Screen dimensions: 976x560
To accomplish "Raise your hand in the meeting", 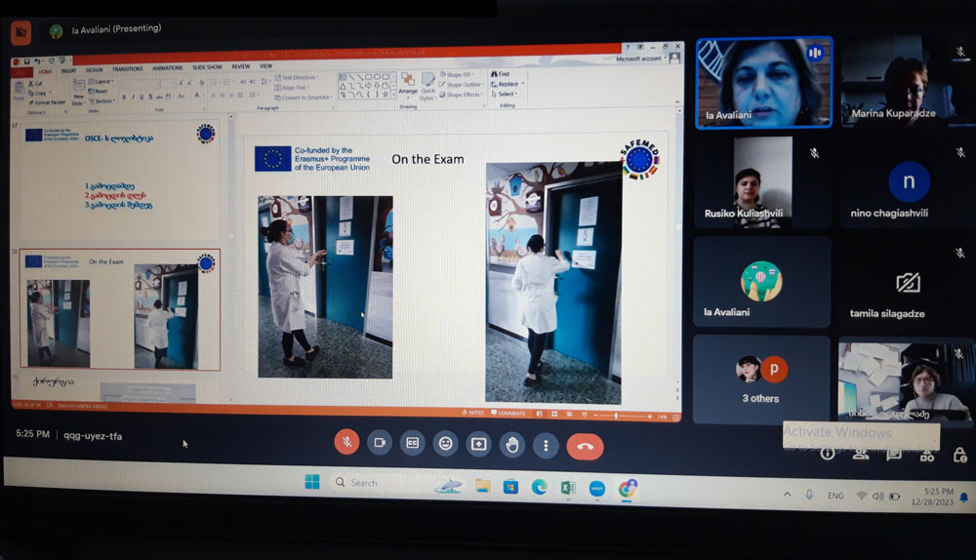I will [x=512, y=445].
